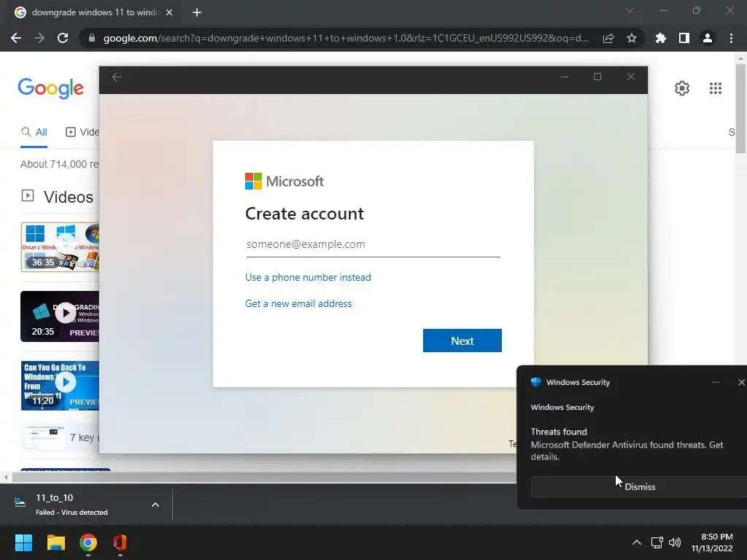Screen dimensions: 747x560
Task: Bookmark this page with the star icon
Action: pos(632,38)
